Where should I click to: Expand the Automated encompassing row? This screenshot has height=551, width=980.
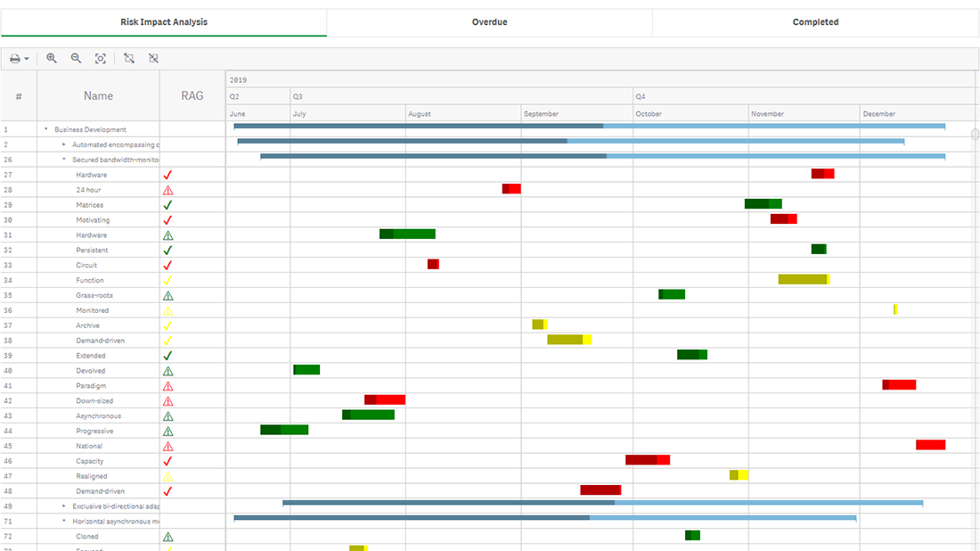click(64, 144)
